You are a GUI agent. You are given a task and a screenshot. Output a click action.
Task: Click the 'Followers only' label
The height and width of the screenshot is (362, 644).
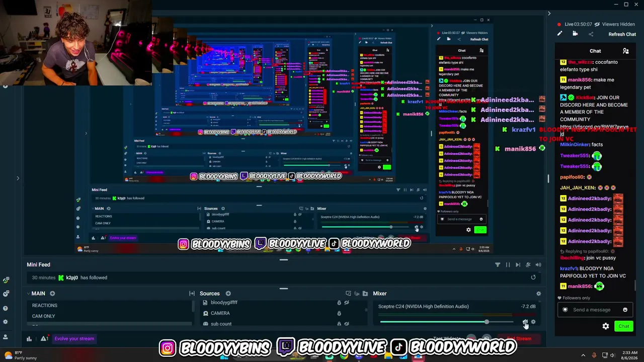[x=576, y=298]
